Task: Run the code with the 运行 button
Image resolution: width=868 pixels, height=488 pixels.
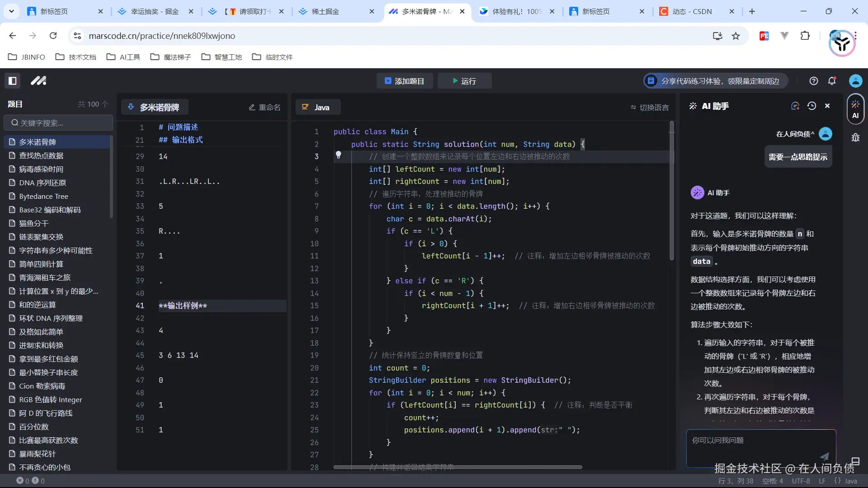Action: [x=464, y=80]
